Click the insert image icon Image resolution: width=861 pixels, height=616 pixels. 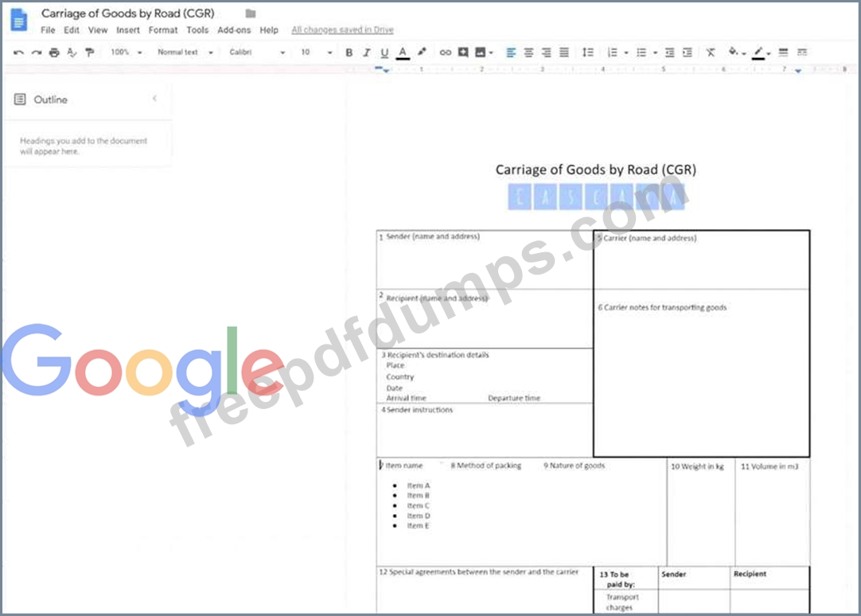(x=481, y=53)
